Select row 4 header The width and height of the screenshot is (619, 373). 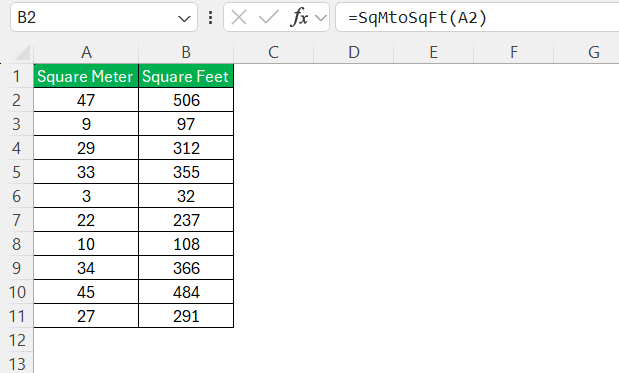[x=17, y=148]
